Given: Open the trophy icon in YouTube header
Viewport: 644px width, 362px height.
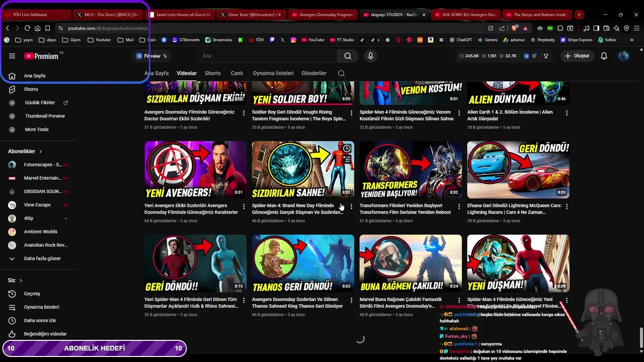Looking at the screenshot, I should coord(546,56).
